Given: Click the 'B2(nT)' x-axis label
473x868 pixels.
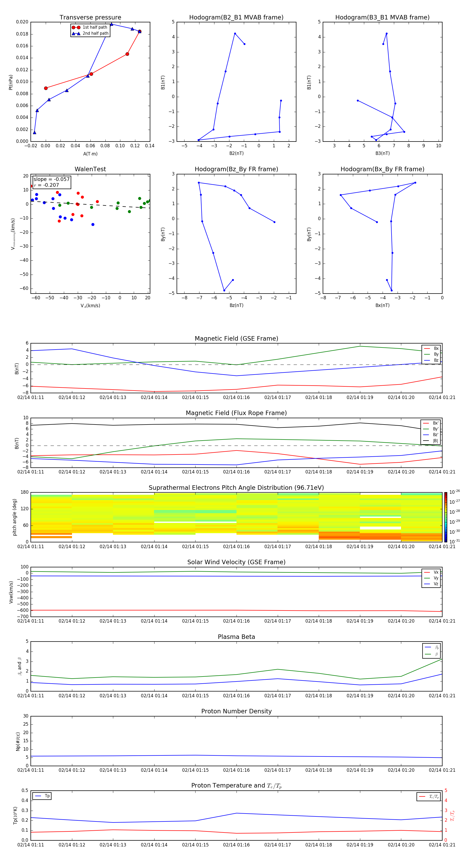Looking at the screenshot, I should click(x=236, y=153).
